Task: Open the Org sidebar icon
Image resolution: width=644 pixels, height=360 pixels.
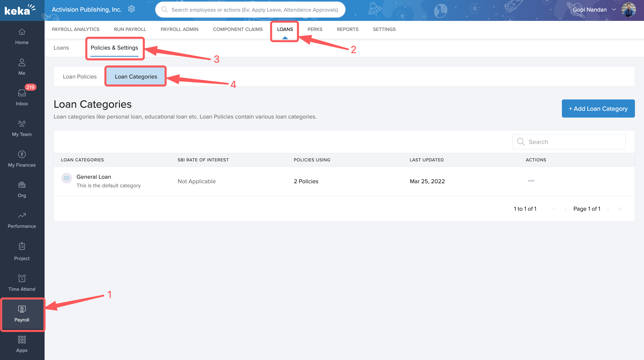Action: (x=22, y=189)
